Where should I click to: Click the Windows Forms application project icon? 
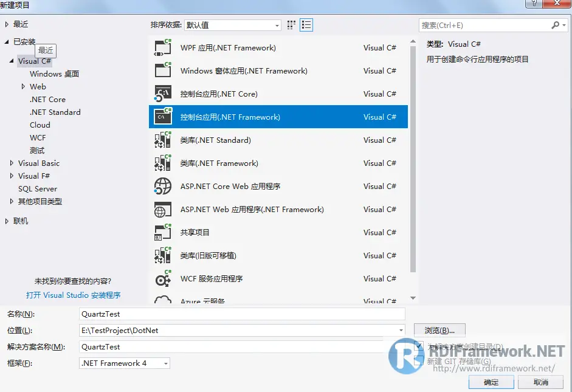click(163, 70)
